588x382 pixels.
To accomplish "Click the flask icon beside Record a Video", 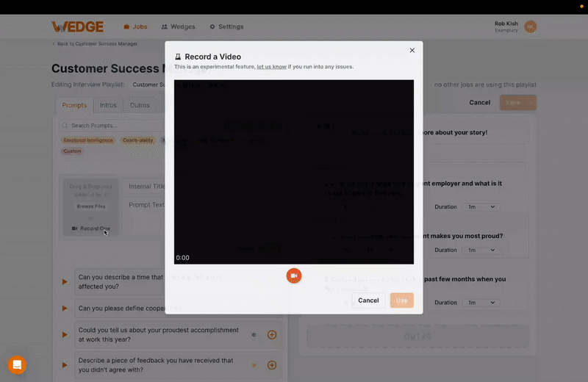I will 178,57.
